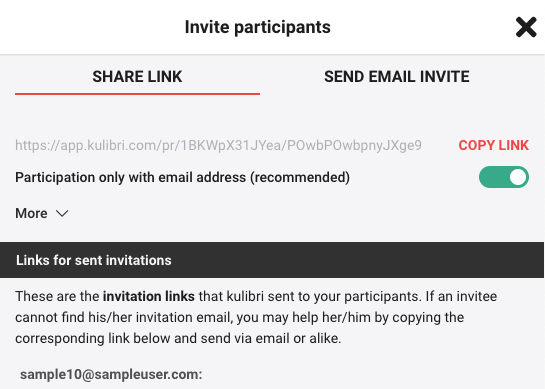545x389 pixels.
Task: Switch to the SHARE LINK tab
Action: click(137, 76)
